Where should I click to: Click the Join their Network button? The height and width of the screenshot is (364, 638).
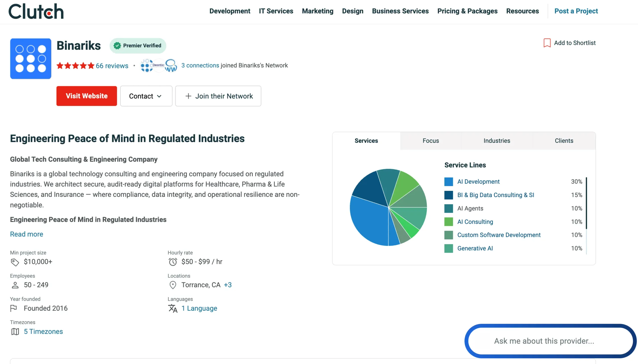[x=218, y=96]
